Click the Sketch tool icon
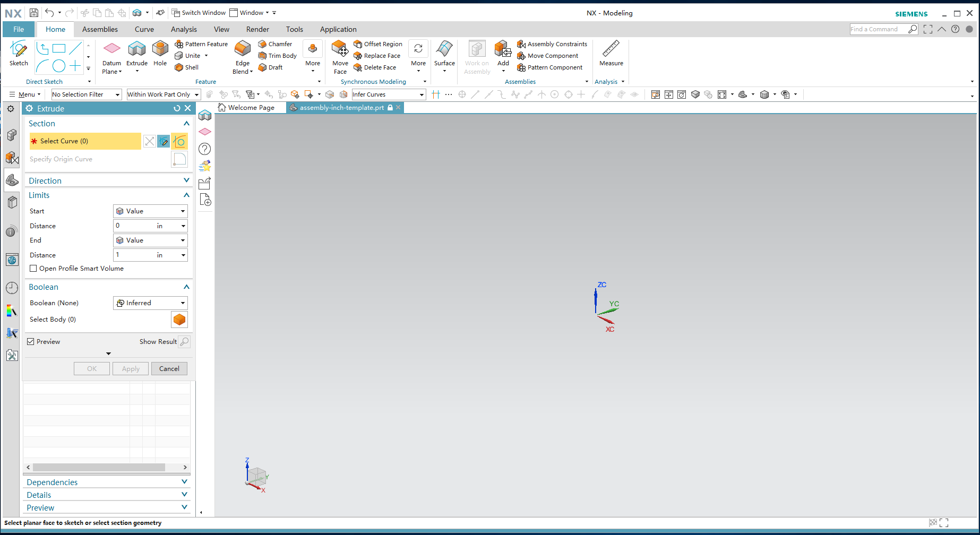 (x=19, y=54)
